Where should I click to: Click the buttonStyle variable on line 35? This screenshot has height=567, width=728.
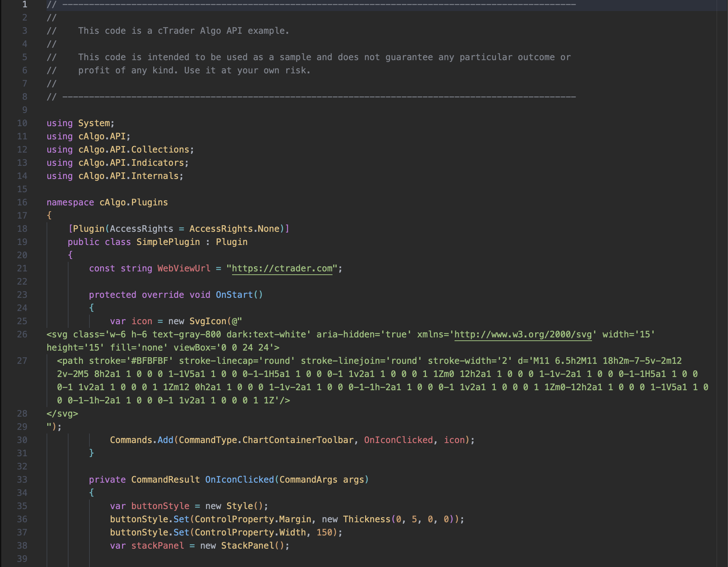pyautogui.click(x=160, y=506)
